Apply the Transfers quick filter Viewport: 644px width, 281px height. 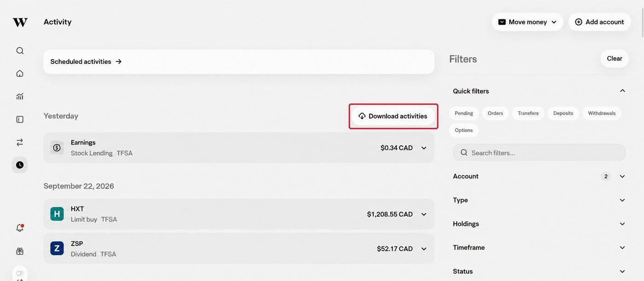coord(528,113)
